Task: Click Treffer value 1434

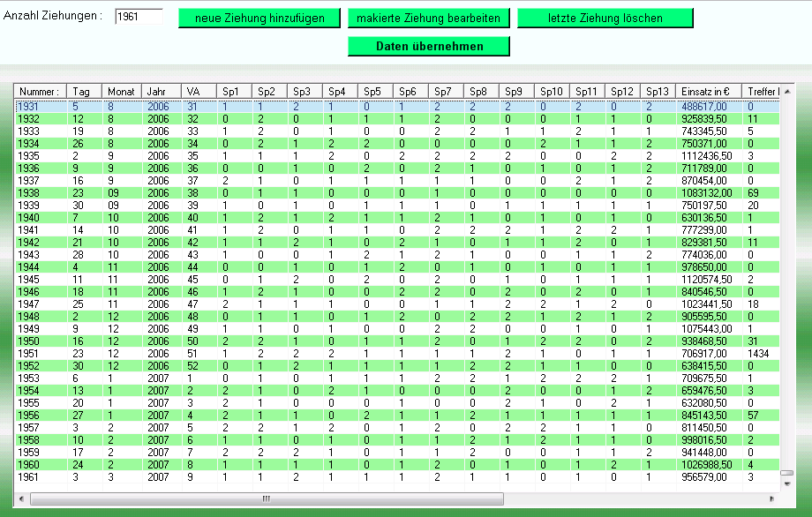Action: [x=758, y=354]
